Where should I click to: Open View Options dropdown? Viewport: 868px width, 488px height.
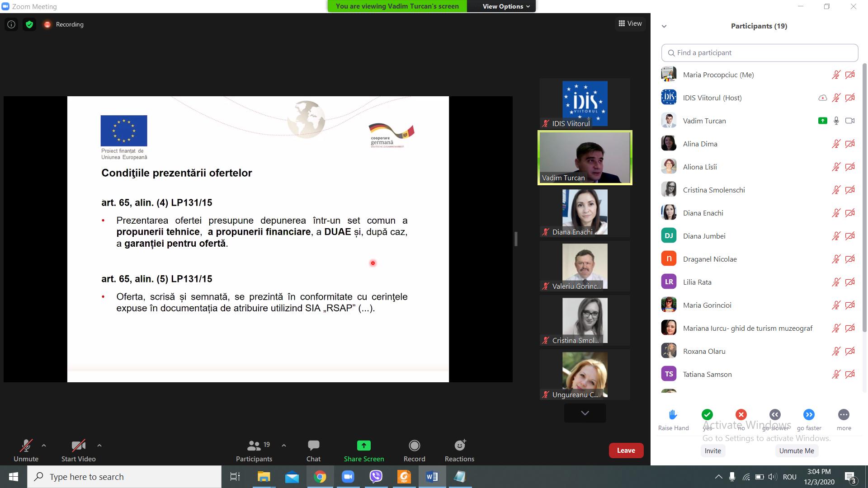[506, 6]
